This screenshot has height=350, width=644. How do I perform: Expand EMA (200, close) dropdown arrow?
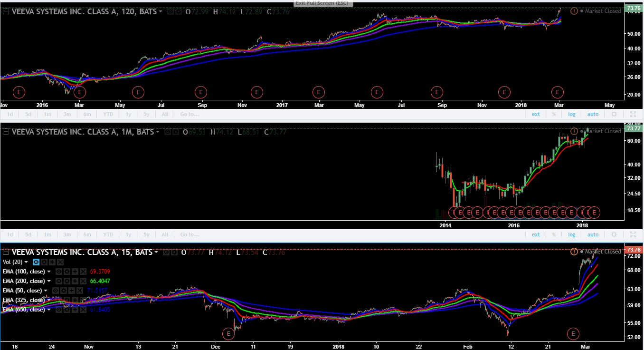click(49, 281)
